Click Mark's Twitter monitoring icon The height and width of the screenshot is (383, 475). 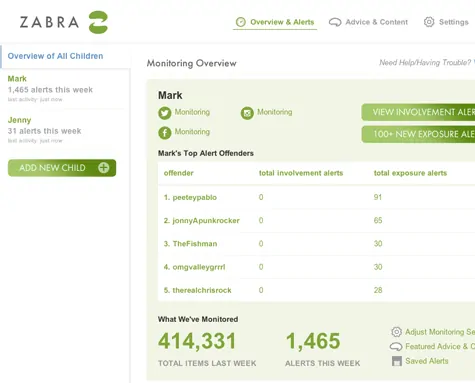tap(165, 113)
